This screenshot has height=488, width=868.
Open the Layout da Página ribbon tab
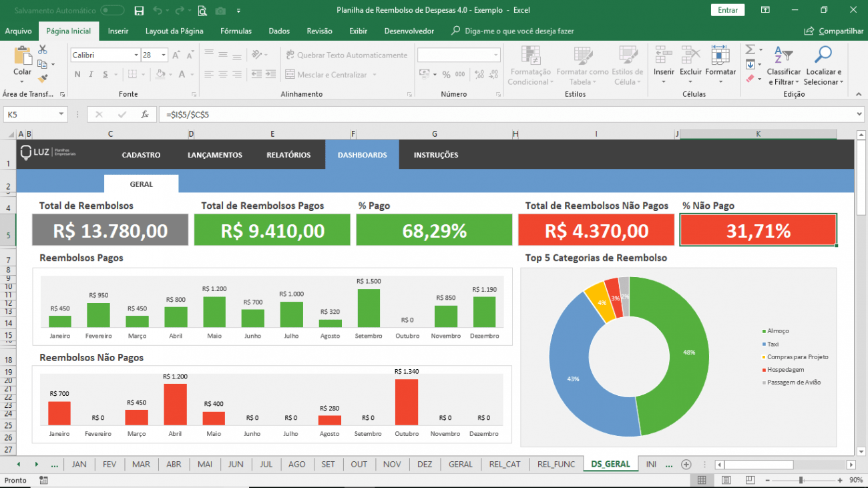pos(174,31)
